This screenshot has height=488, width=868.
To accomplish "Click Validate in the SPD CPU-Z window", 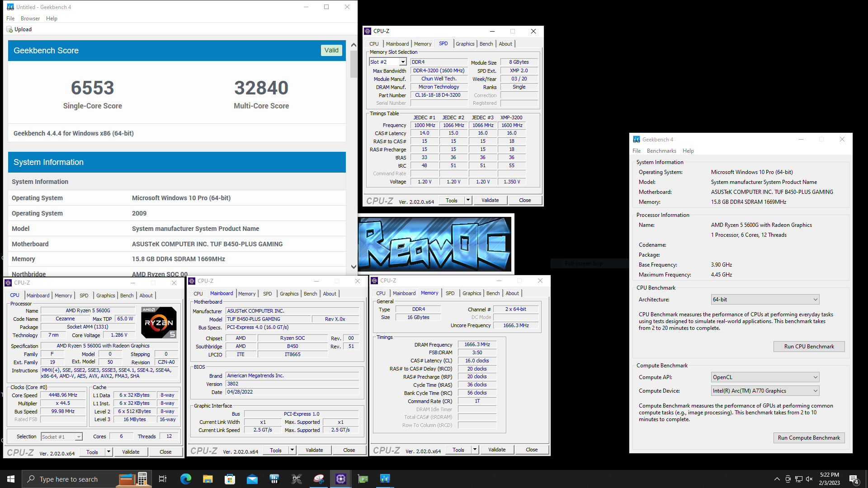I will 490,200.
